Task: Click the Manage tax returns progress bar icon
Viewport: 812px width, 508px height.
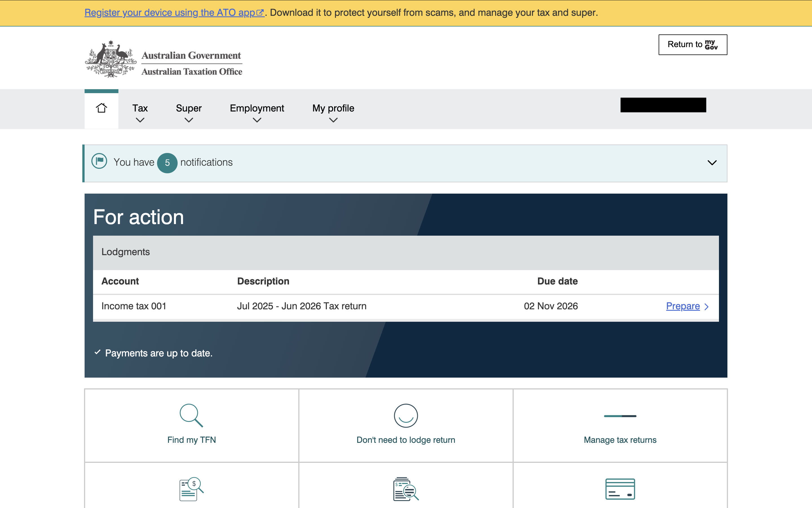Action: tap(620, 416)
